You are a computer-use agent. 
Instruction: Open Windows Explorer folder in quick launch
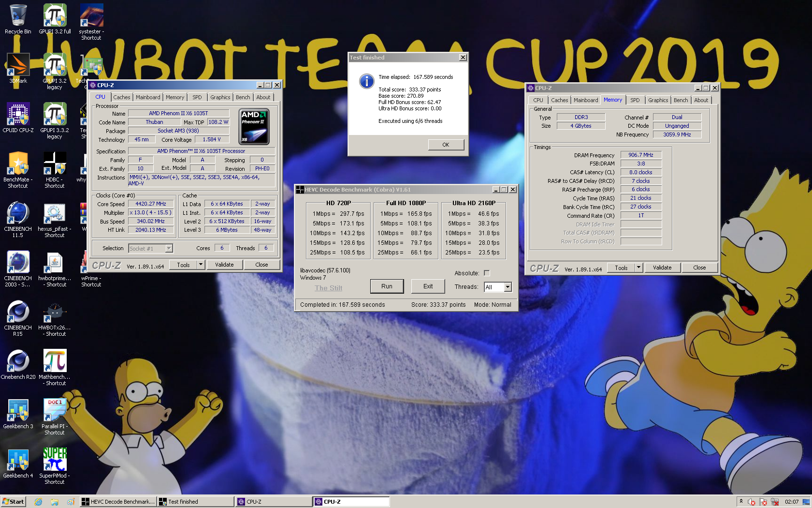pyautogui.click(x=55, y=502)
